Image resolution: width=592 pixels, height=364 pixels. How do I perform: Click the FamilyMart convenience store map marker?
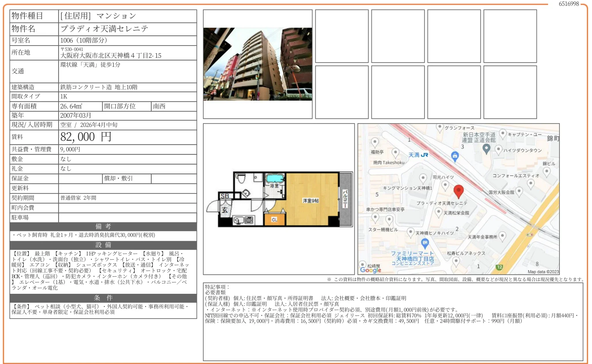point(425,243)
